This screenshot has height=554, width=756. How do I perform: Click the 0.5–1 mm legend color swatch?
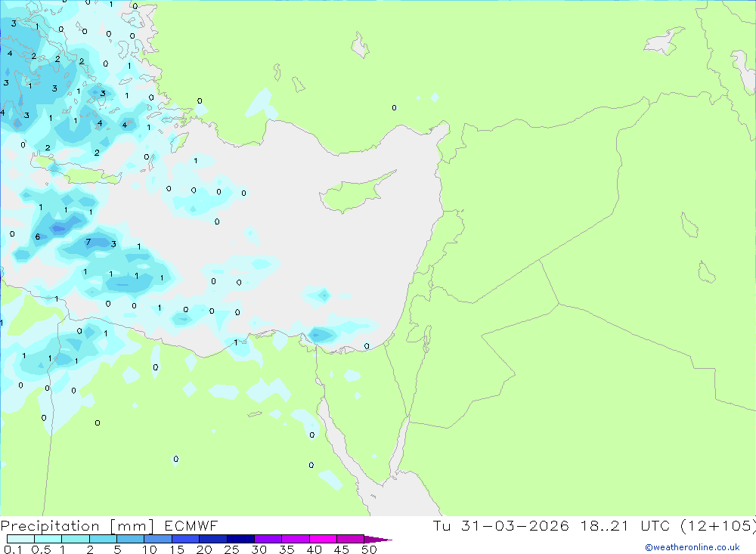(x=48, y=539)
